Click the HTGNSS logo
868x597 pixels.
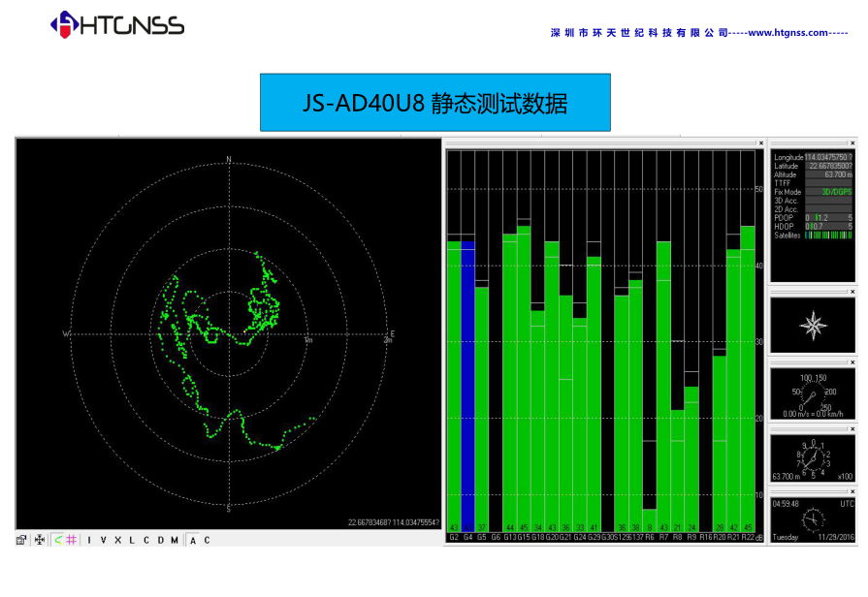point(116,24)
